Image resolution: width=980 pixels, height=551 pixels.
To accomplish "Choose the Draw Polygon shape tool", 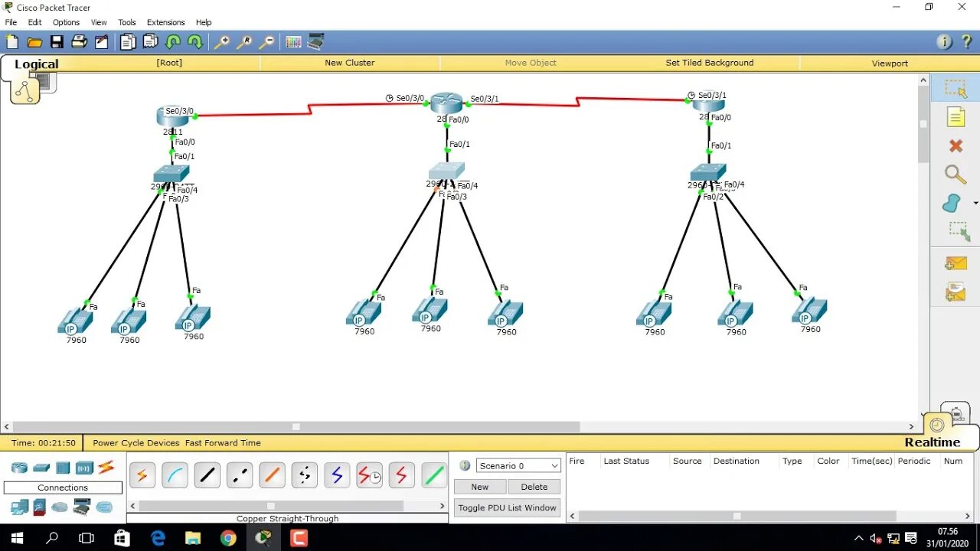I will pos(952,204).
